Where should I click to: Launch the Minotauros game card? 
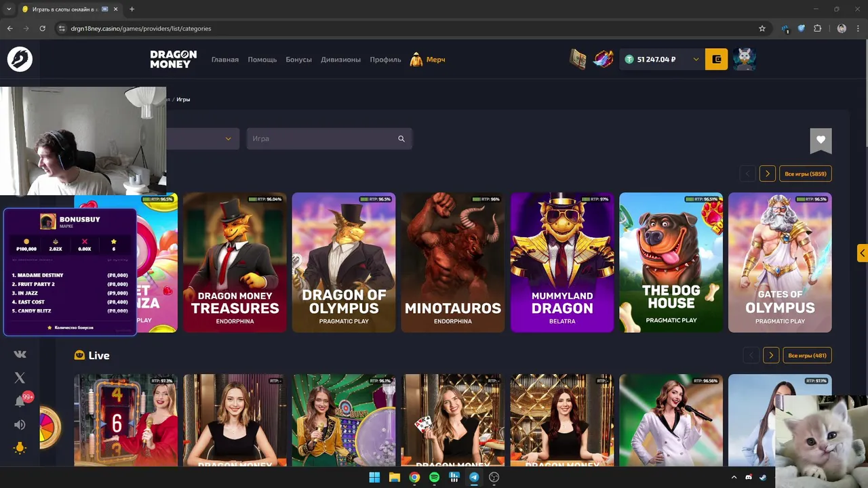click(x=453, y=262)
